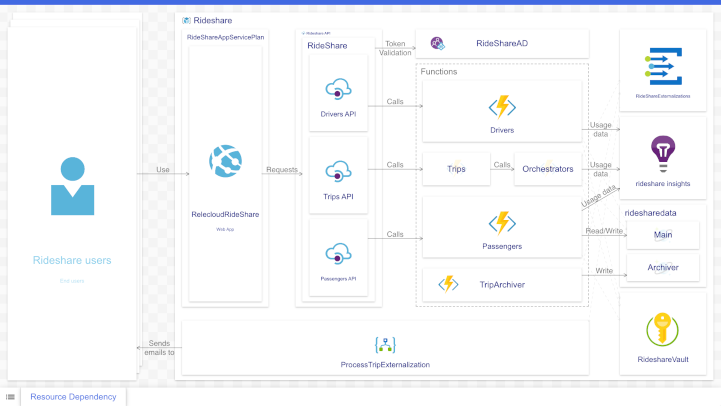Click the Trips function node
Viewport: 721px width, 406px height.
[x=456, y=169]
